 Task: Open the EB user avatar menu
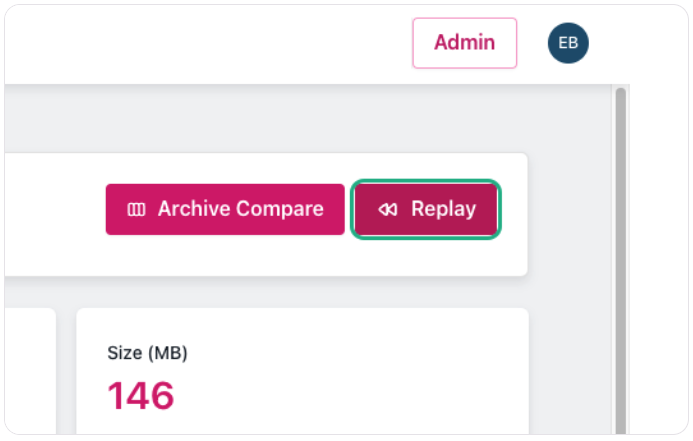(568, 43)
